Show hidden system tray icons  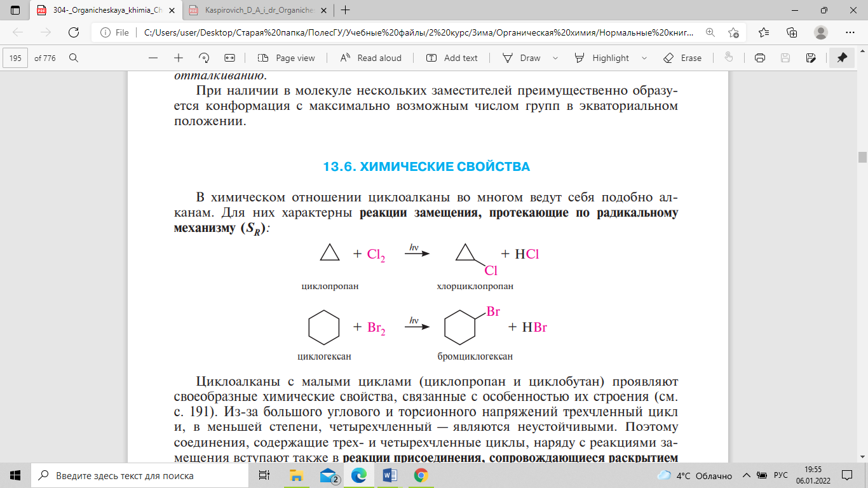coord(747,475)
